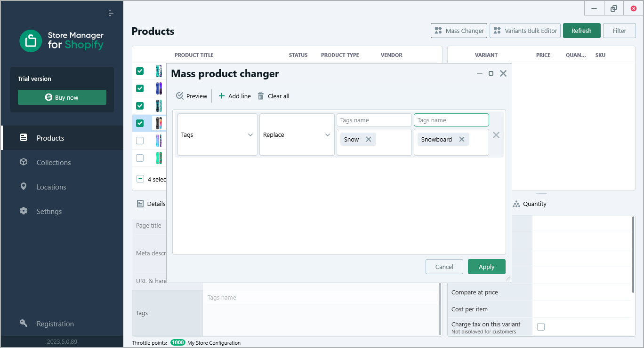Open the Products section in the sidebar
Viewport: 644px width, 348px height.
(x=62, y=138)
